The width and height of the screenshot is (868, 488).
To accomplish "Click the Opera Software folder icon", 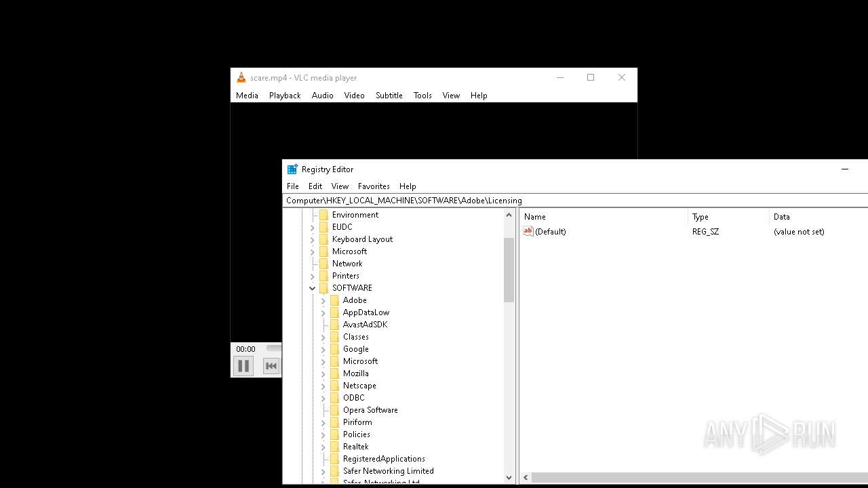I will (334, 410).
